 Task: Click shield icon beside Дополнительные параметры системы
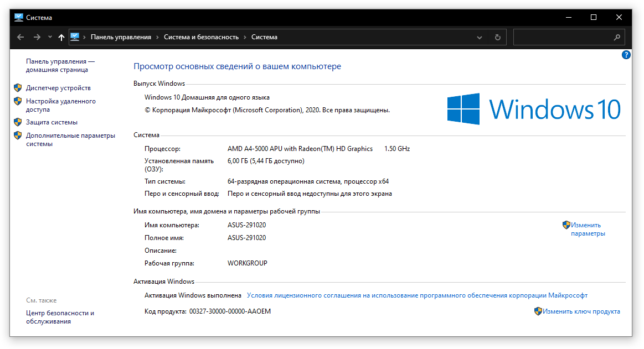(18, 135)
